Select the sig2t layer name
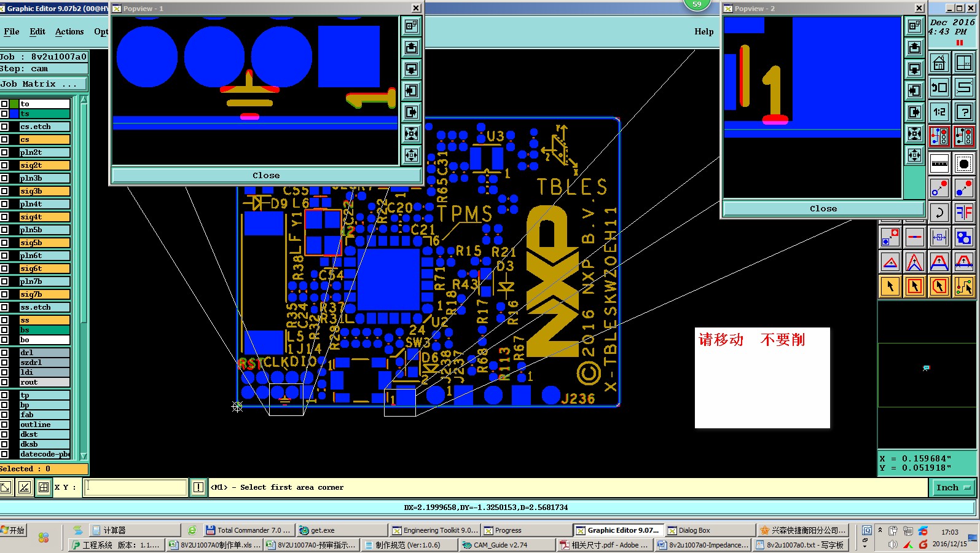The height and width of the screenshot is (553, 980). (44, 165)
